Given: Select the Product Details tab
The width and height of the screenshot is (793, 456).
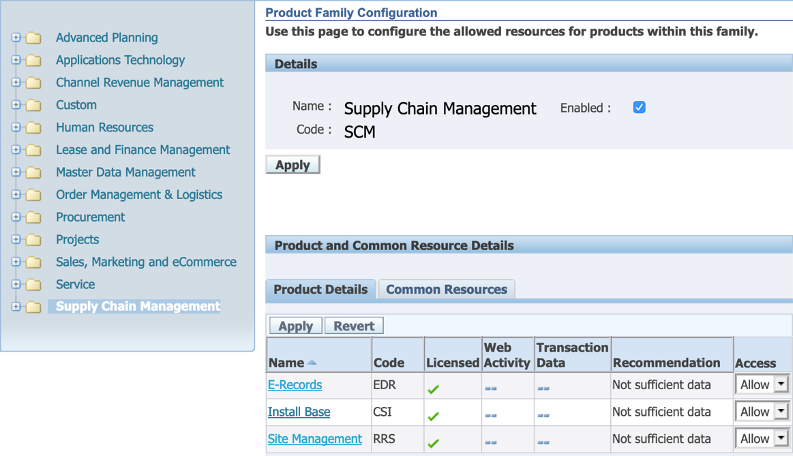Looking at the screenshot, I should 320,290.
